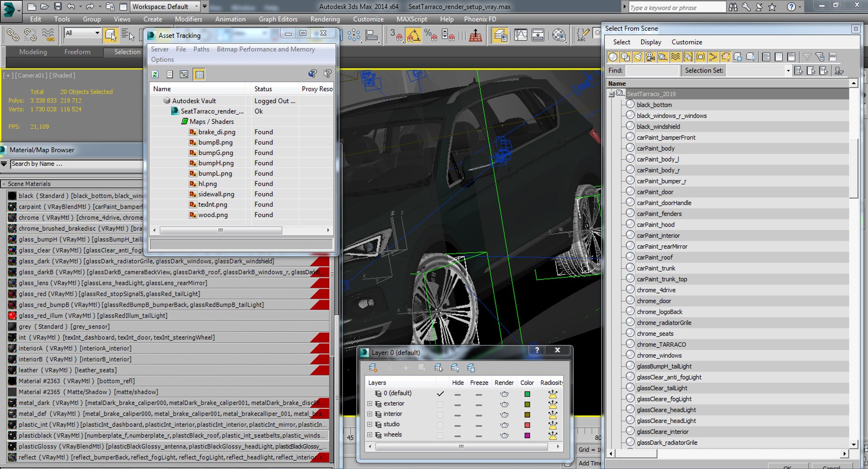Click the Bind to Space Warp icon

[x=48, y=35]
